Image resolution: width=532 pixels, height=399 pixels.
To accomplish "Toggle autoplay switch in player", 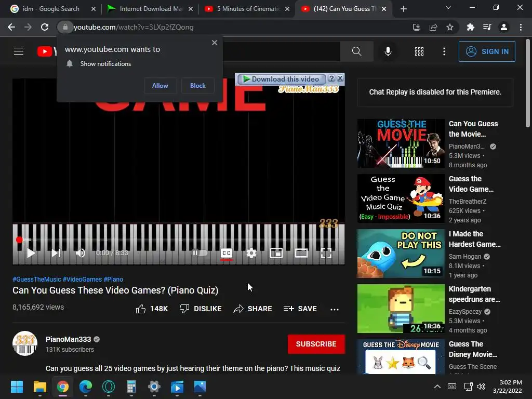I will click(200, 253).
